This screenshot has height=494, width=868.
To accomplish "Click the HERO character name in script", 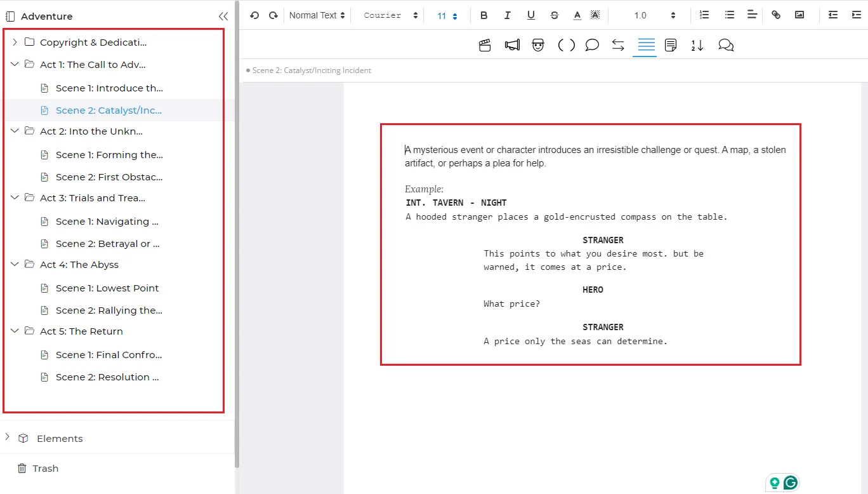I will click(593, 290).
